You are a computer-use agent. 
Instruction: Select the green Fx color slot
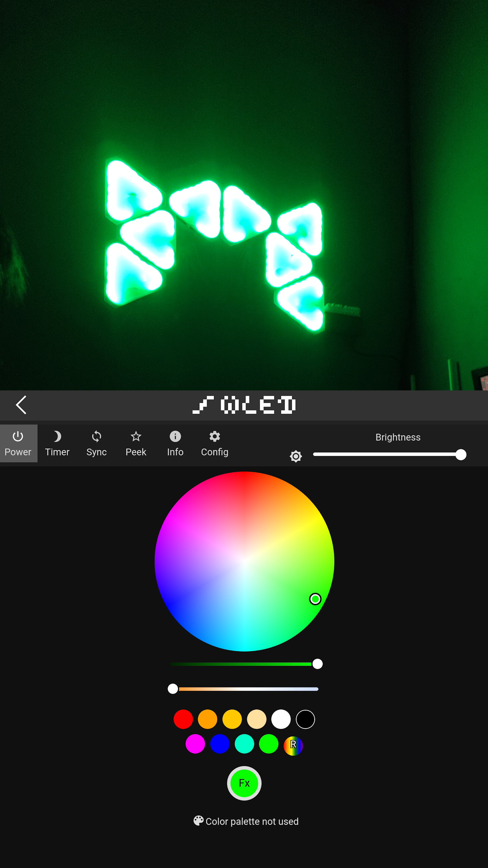[x=244, y=783]
